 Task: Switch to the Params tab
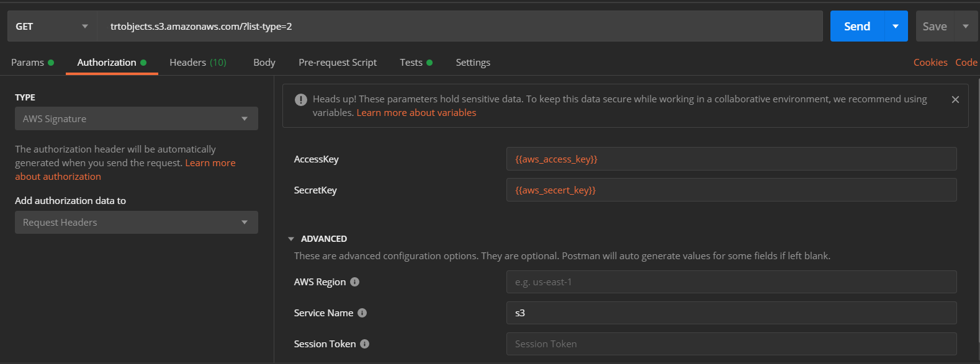pyautogui.click(x=32, y=62)
